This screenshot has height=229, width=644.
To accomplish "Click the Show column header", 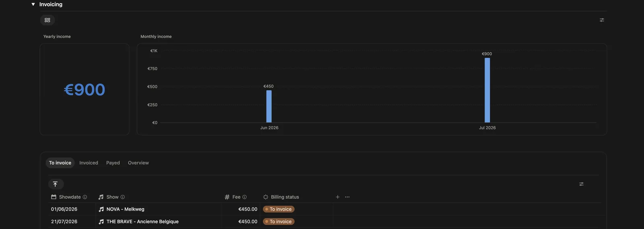I will (x=113, y=197).
